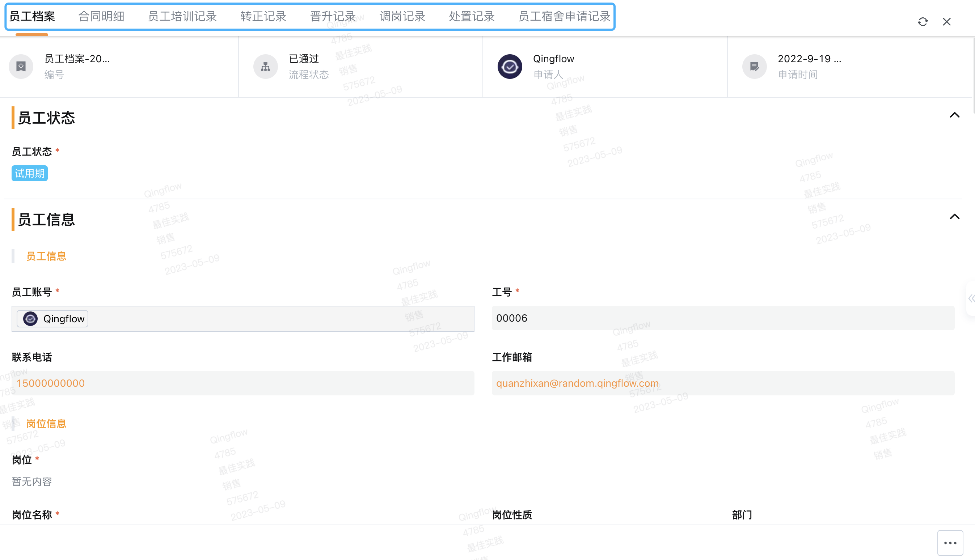Open the 晋升记录 tab
The image size is (975, 560).
[333, 17]
